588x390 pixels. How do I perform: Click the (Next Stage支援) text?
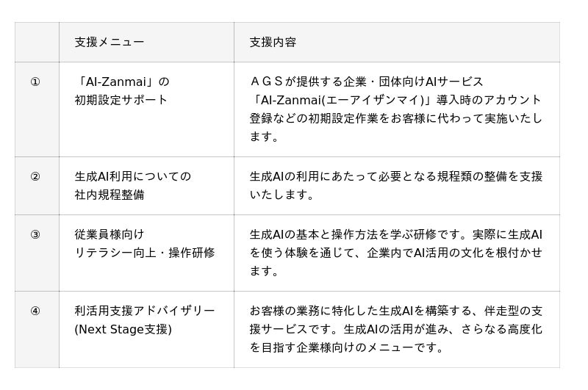pos(123,329)
